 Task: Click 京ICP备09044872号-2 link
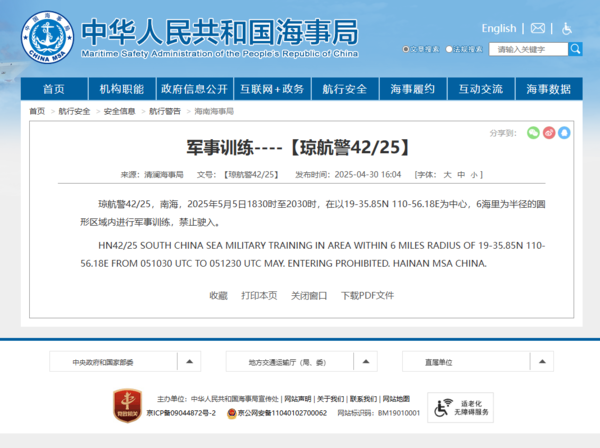click(181, 413)
